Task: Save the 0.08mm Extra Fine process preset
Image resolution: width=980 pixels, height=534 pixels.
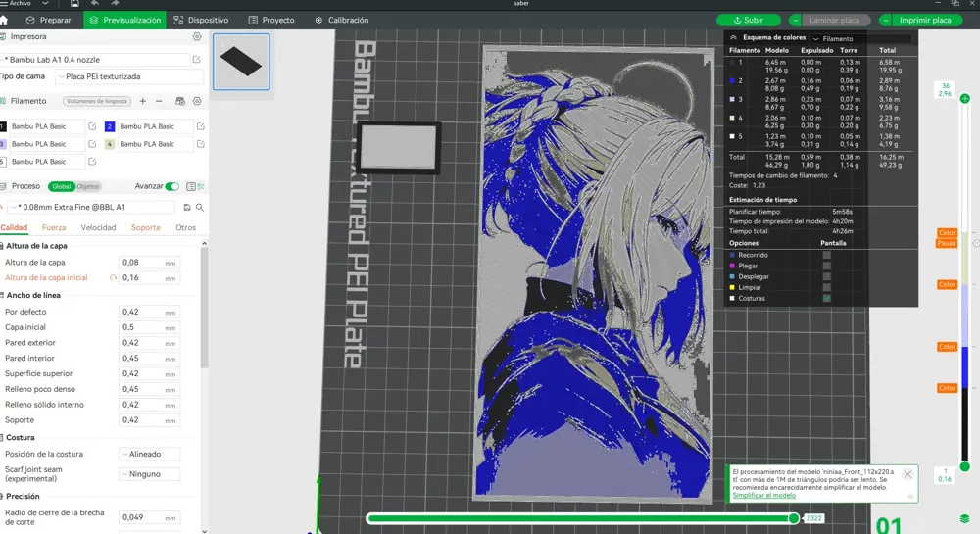Action: point(187,208)
